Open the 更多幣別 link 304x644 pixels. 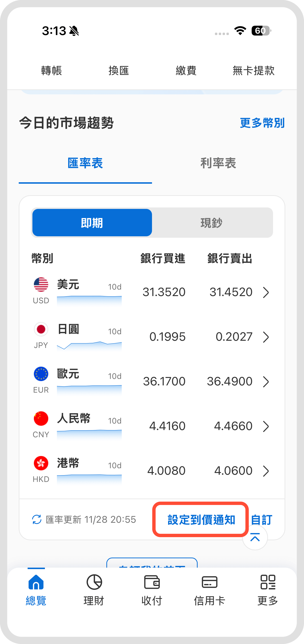click(x=262, y=123)
